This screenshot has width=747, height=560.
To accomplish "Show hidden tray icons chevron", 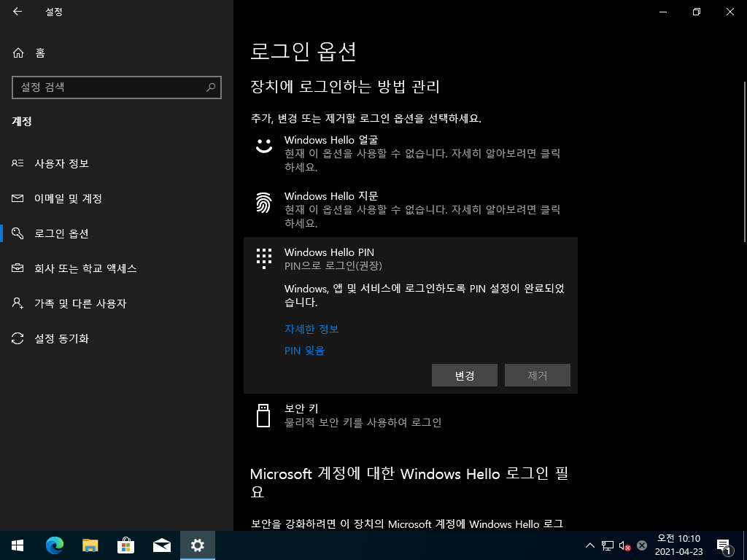I will click(x=589, y=545).
